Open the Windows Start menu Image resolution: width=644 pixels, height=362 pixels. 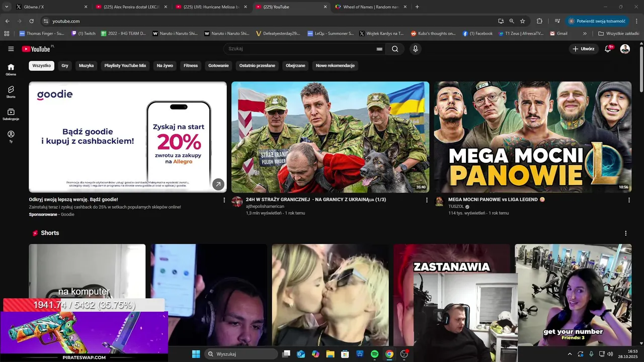point(196,354)
